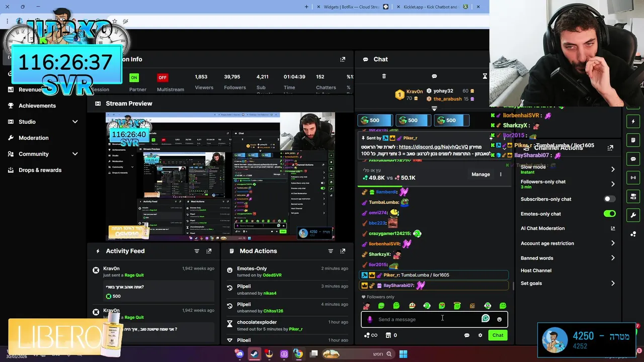Click the_arabush in the gifts leaderboard

coord(447,99)
